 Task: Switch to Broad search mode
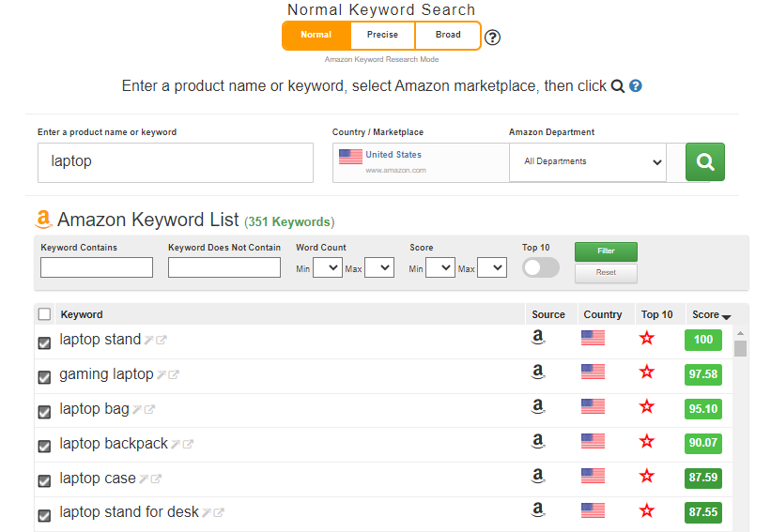click(448, 35)
